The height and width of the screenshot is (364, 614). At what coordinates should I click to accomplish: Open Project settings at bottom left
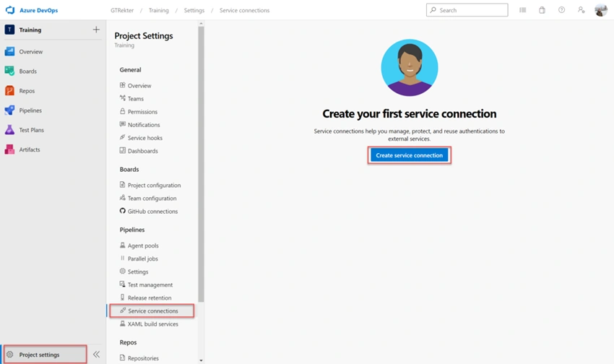pos(45,355)
